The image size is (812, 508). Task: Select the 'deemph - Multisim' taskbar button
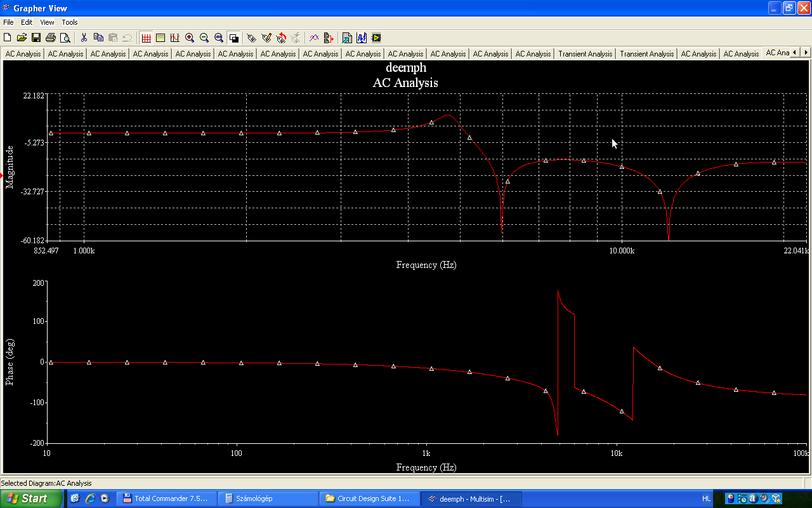tap(471, 498)
